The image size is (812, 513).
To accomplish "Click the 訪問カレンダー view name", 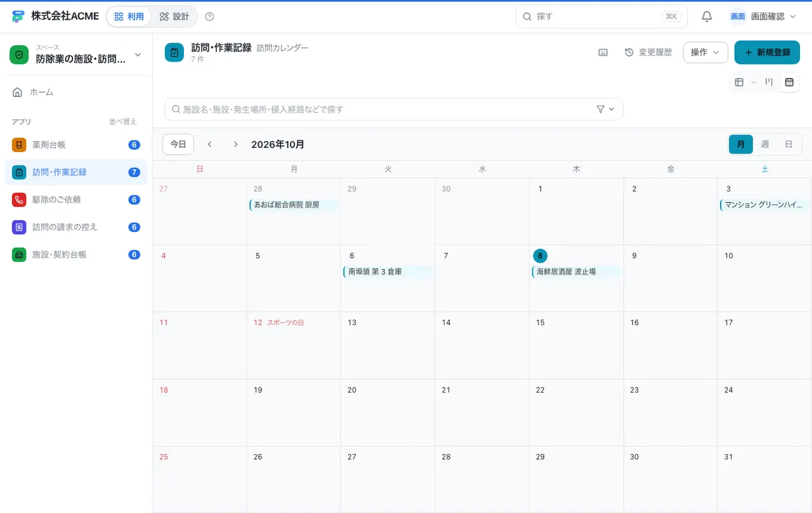I will (x=282, y=48).
